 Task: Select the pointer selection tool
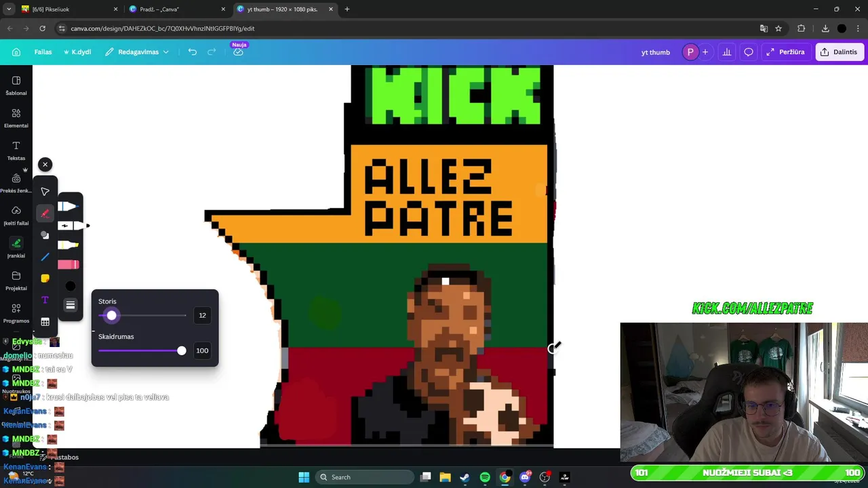coord(45,192)
